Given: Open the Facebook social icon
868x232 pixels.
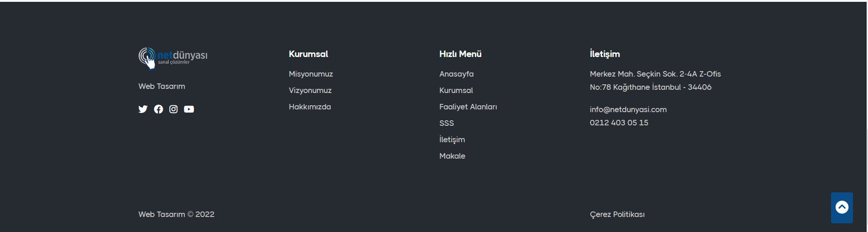Looking at the screenshot, I should [x=158, y=109].
